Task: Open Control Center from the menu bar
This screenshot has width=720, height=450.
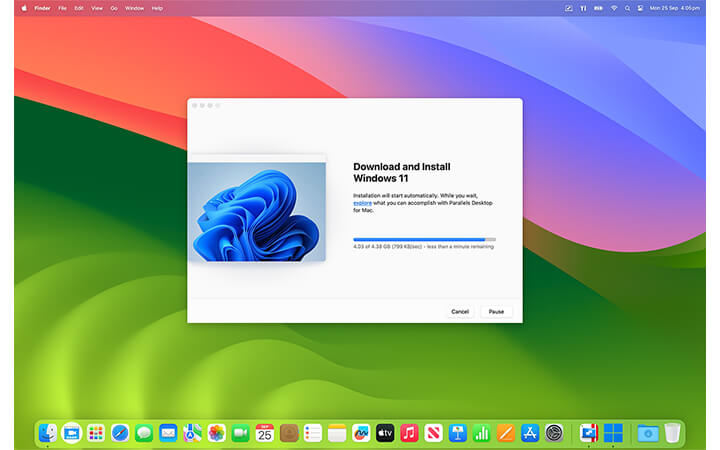Action: tap(640, 8)
